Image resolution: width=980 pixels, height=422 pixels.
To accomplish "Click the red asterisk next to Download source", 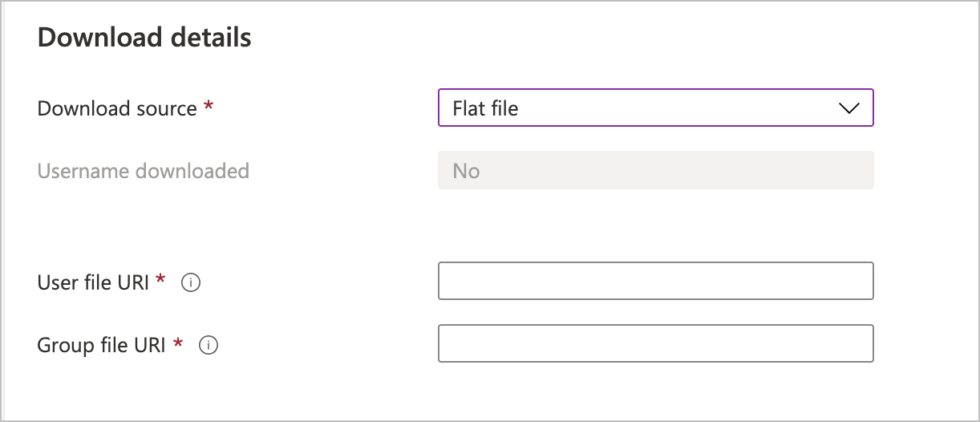I will click(x=209, y=107).
